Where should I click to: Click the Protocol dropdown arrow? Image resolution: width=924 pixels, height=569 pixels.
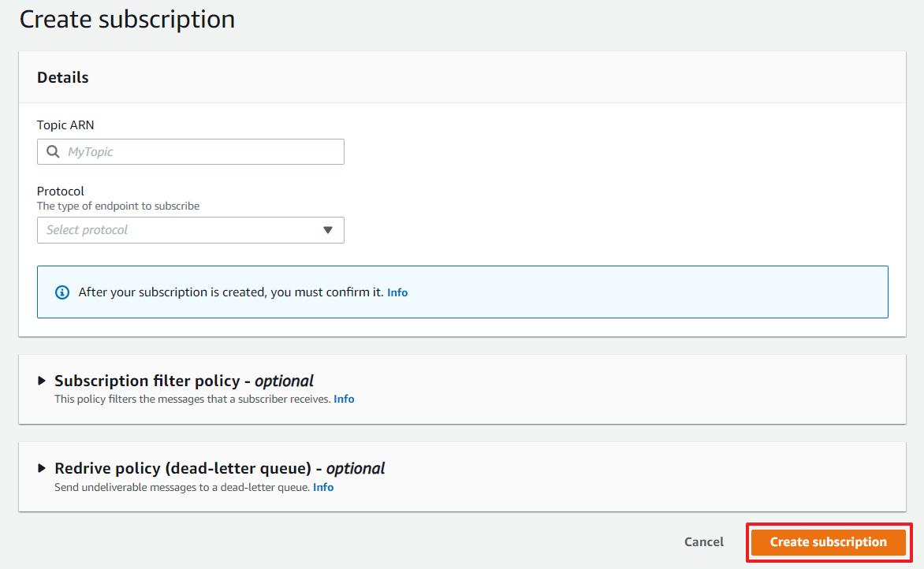click(328, 230)
